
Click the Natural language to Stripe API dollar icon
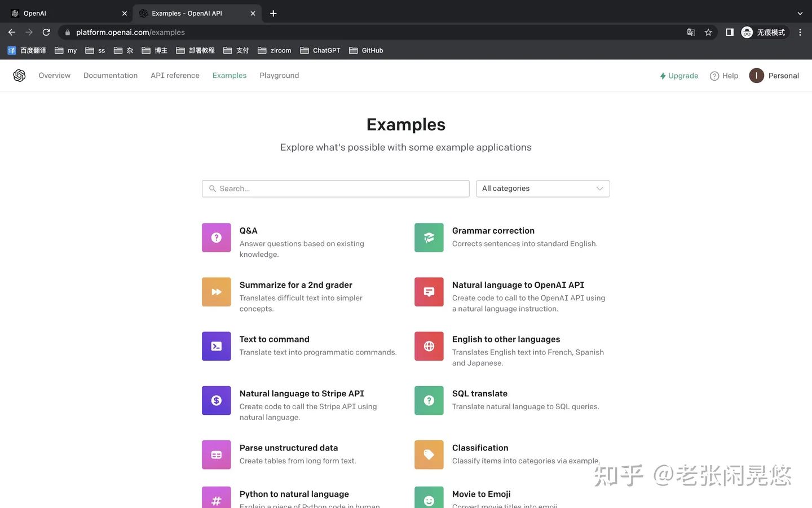(216, 400)
